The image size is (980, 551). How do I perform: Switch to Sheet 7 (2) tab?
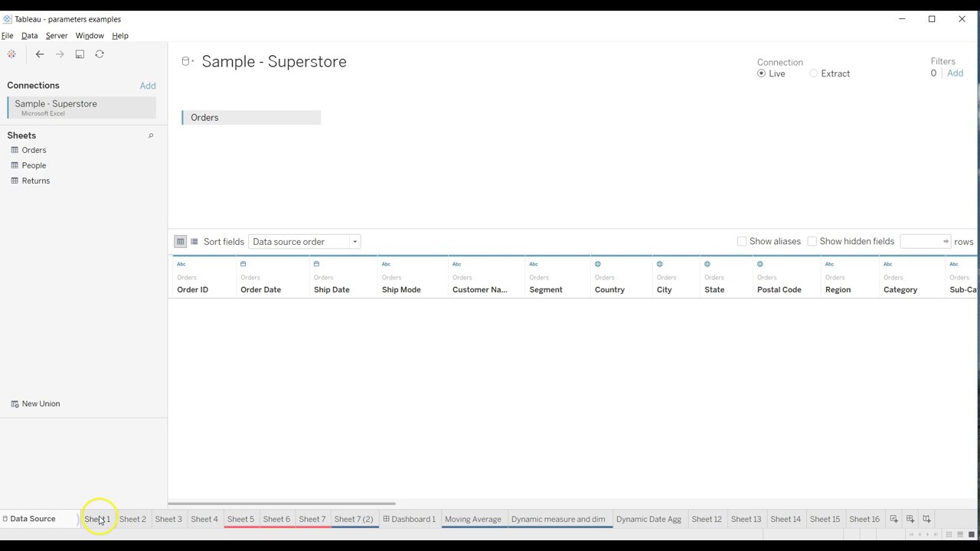coord(354,519)
